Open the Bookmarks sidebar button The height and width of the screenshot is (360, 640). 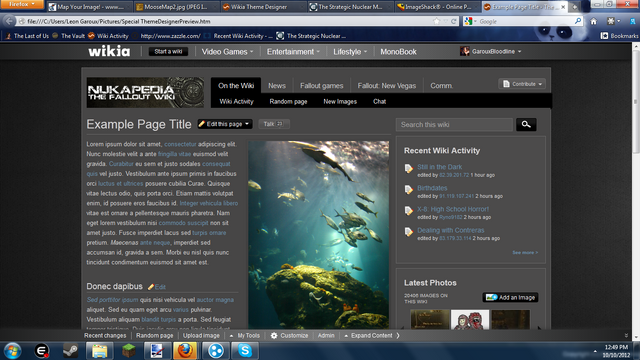(619, 36)
